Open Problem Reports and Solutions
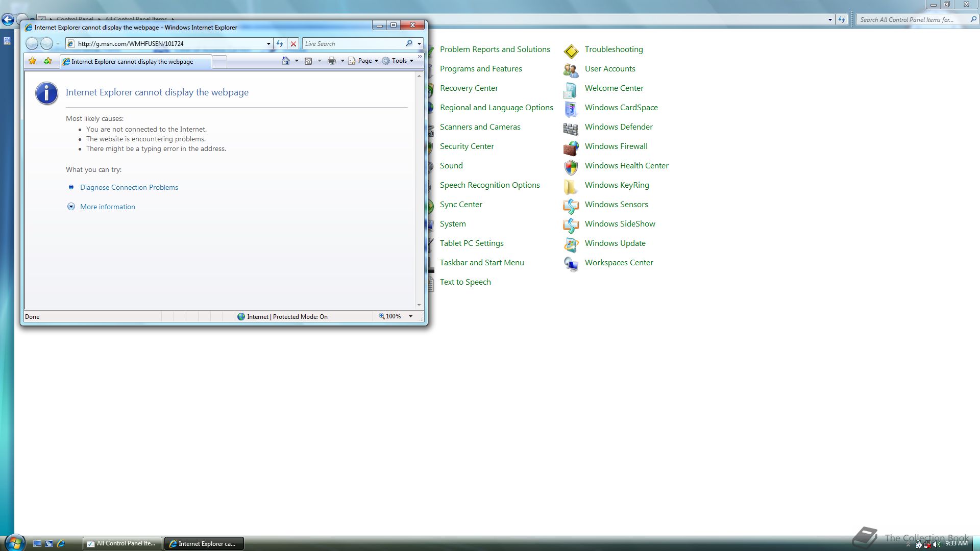Image resolution: width=980 pixels, height=551 pixels. pos(495,49)
